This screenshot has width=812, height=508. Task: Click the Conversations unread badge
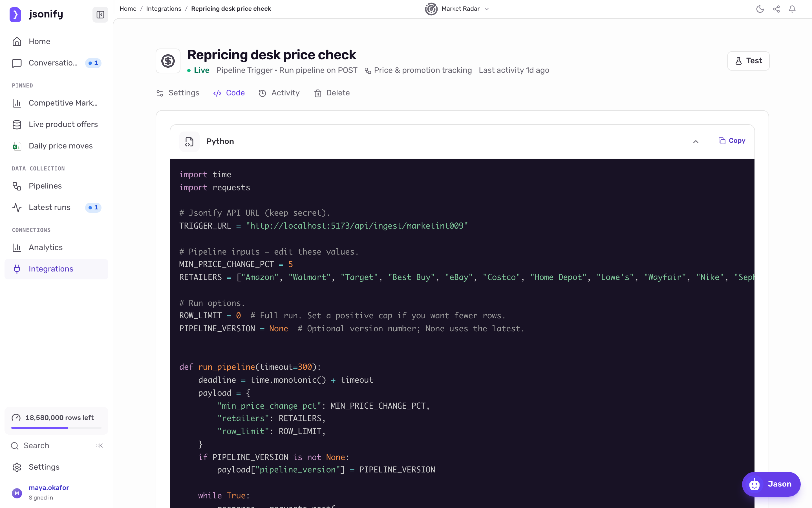[x=93, y=63]
